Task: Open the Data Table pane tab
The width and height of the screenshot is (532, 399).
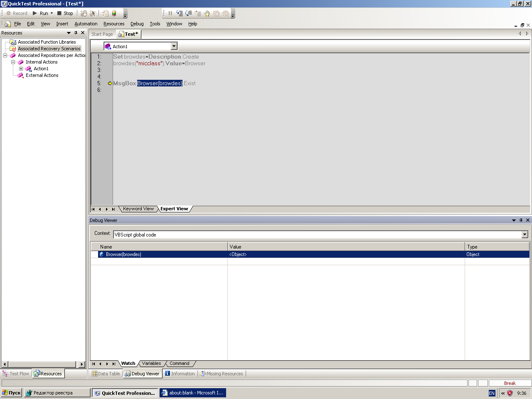Action: (106, 374)
